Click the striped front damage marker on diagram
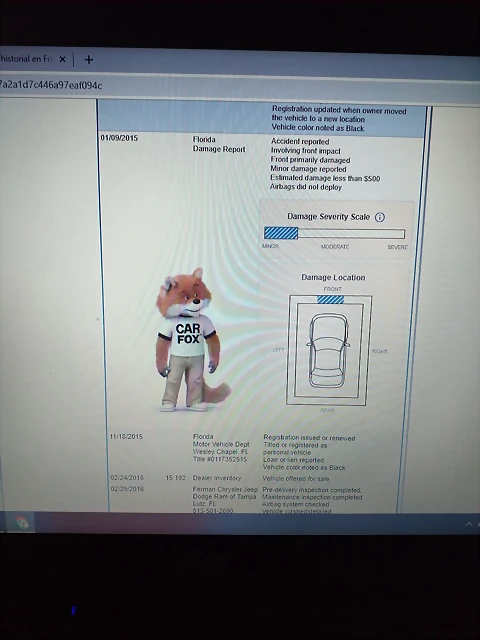 point(330,300)
